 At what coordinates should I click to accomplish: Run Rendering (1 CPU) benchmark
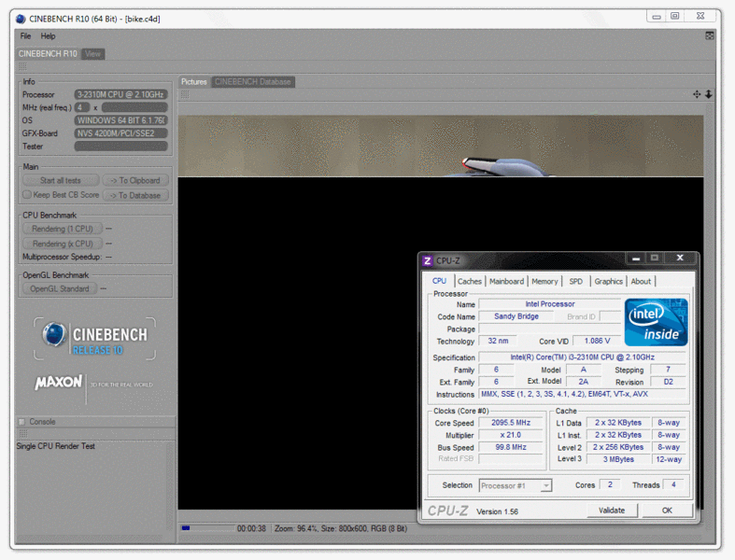coord(63,229)
